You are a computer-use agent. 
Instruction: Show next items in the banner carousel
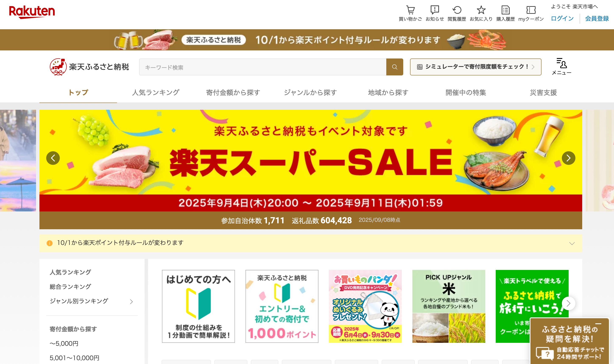[x=568, y=303]
